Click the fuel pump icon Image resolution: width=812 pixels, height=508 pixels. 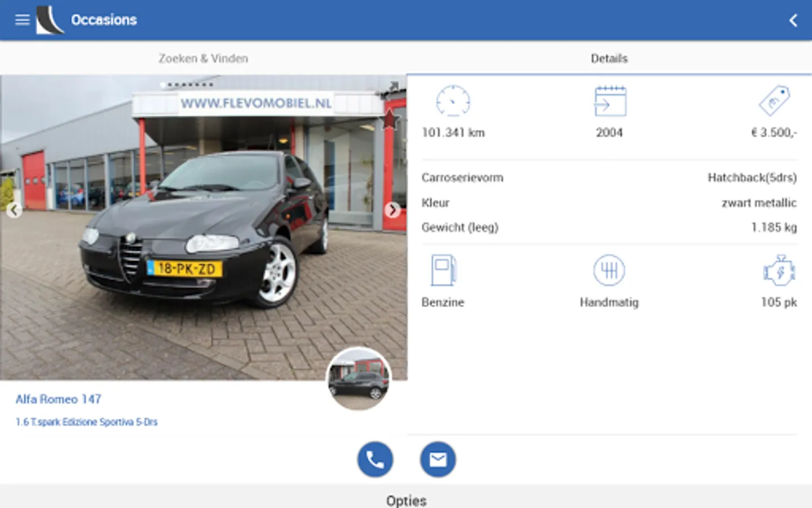443,270
